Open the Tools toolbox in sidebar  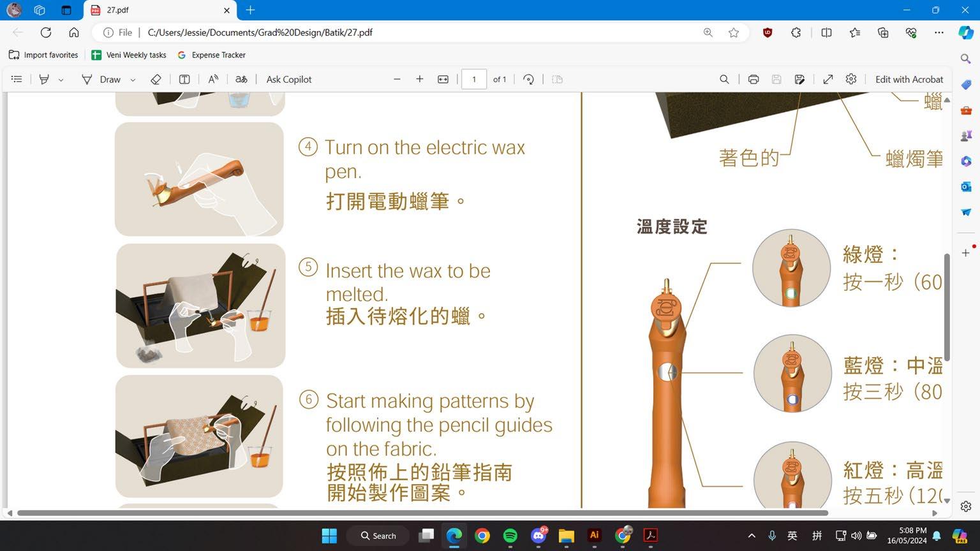click(966, 110)
